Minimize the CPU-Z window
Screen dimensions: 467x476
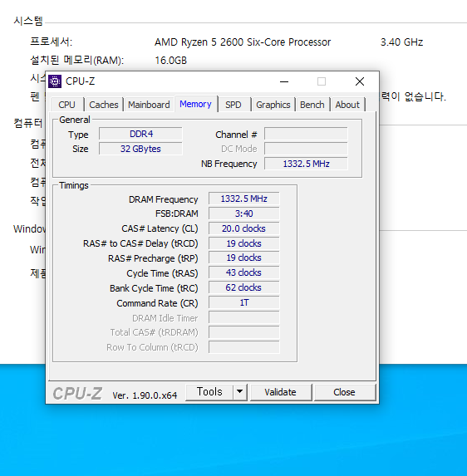coord(284,81)
